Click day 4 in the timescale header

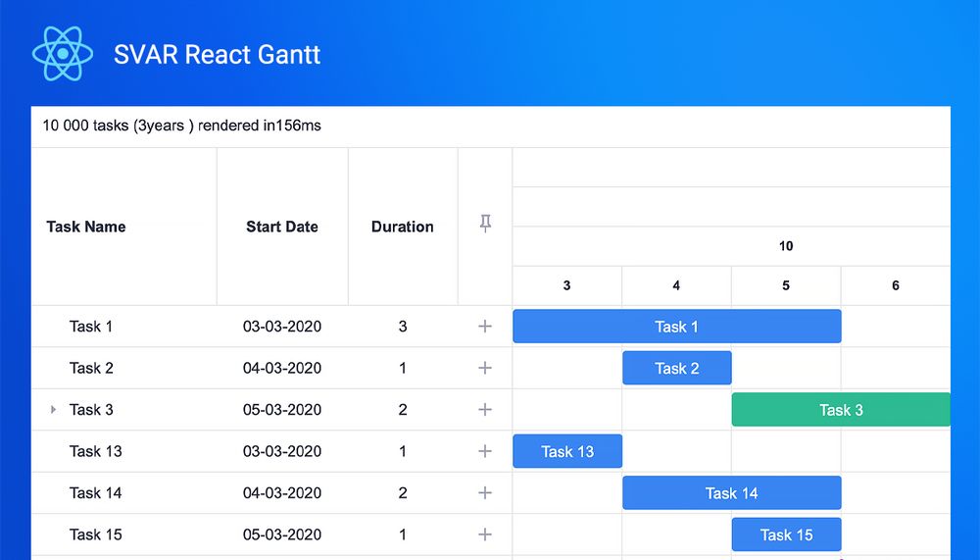676,285
